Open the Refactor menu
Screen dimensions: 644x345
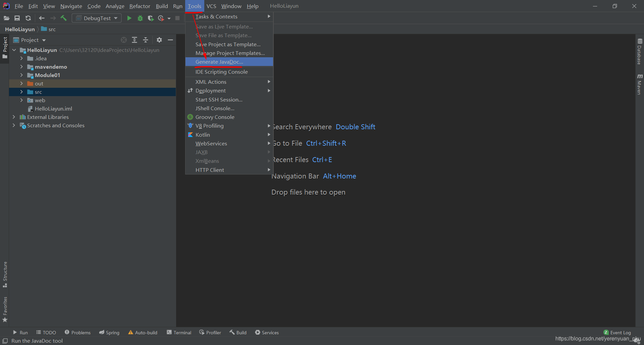[x=140, y=6]
